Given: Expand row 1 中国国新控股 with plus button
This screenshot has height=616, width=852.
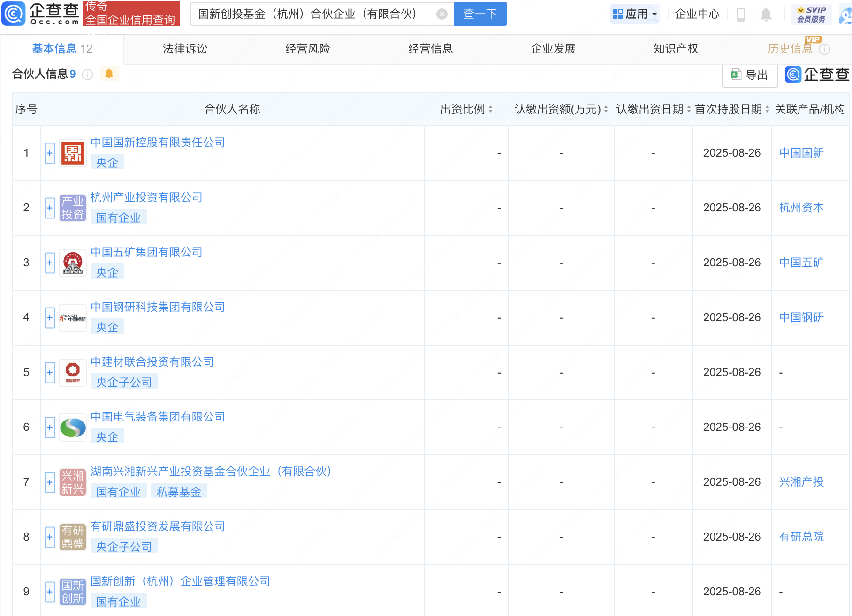Looking at the screenshot, I should 50,153.
